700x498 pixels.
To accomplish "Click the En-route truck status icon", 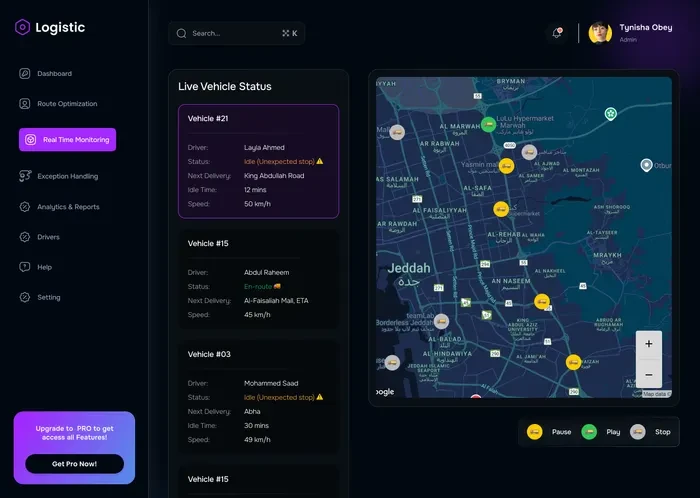I will 277,286.
